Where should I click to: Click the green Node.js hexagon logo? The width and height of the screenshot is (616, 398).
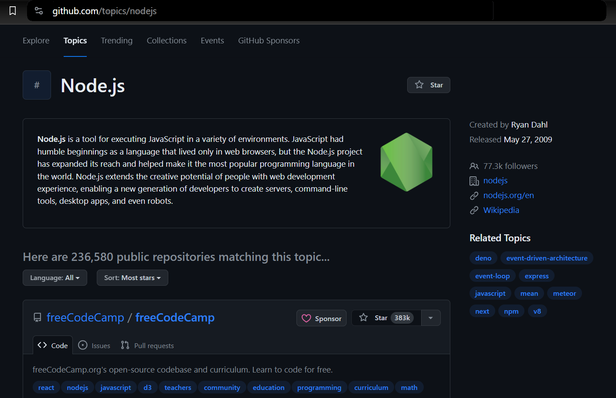point(406,162)
